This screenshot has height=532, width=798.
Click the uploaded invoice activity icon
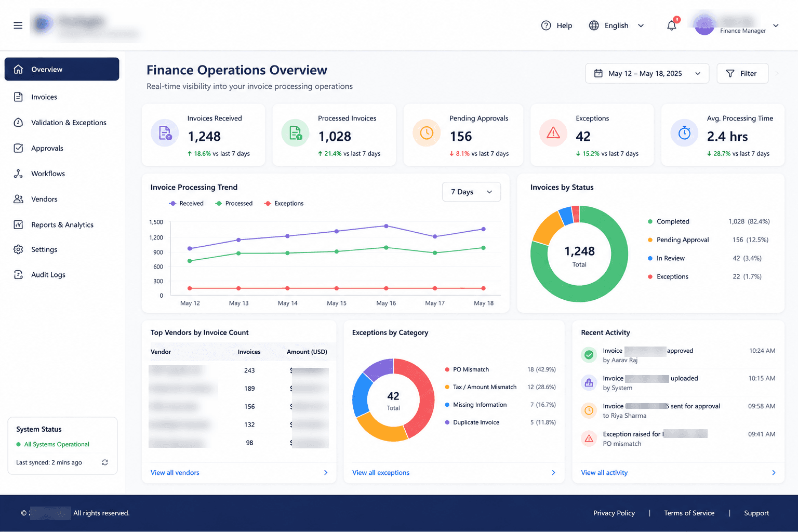pos(589,383)
